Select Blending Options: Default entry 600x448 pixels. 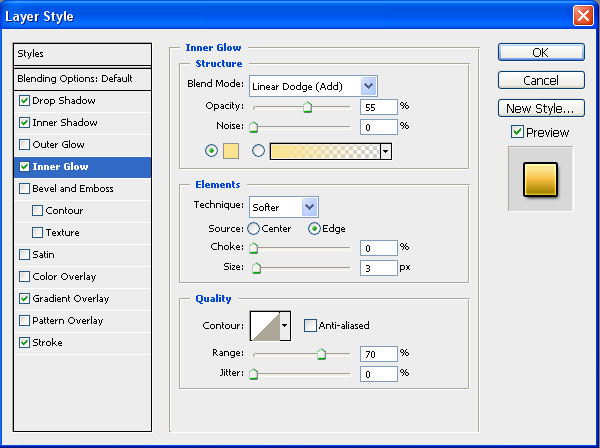pyautogui.click(x=82, y=79)
